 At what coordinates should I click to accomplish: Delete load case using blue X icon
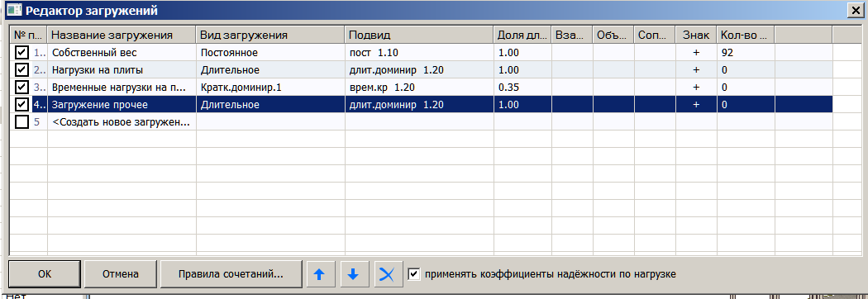coord(388,274)
